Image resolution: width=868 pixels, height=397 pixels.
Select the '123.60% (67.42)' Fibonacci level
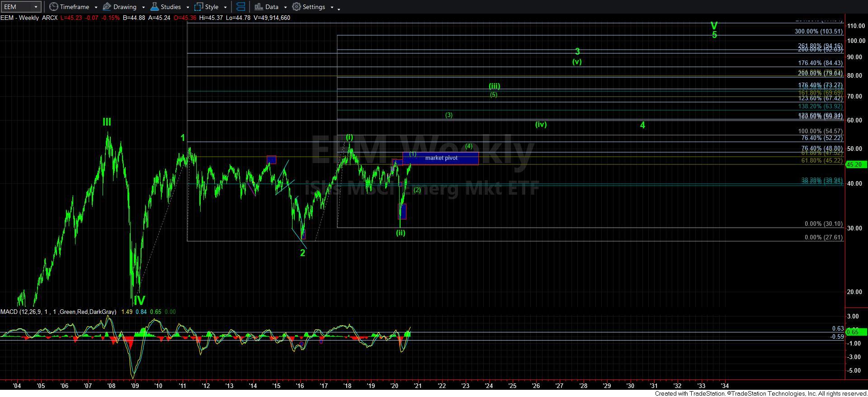[x=821, y=98]
